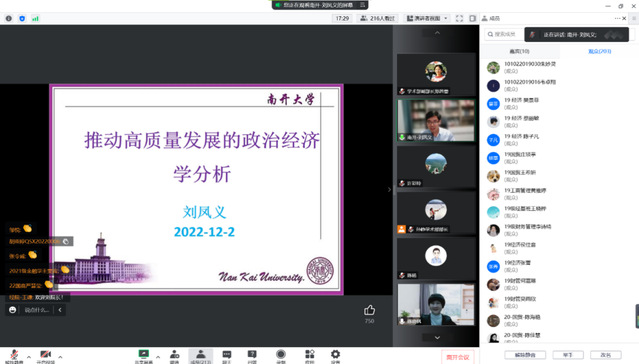Open the apps grid icon
The width and height of the screenshot is (639, 364).
coord(310,356)
